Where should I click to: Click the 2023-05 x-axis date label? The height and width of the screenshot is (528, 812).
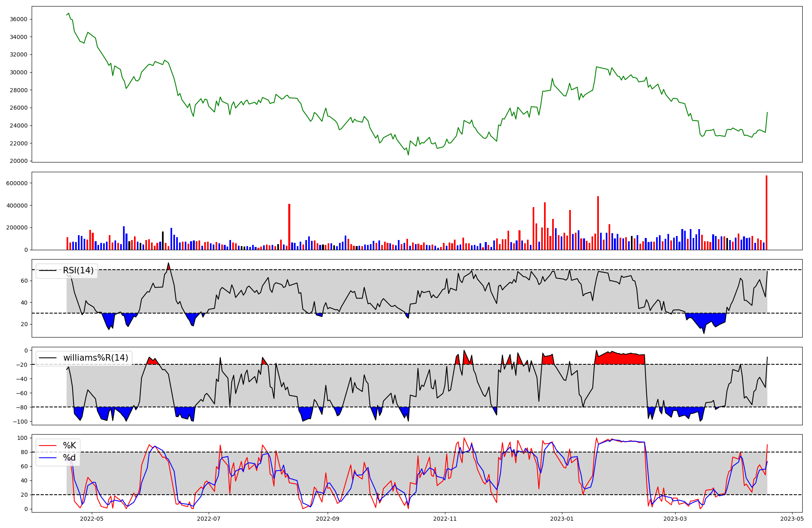coord(792,519)
